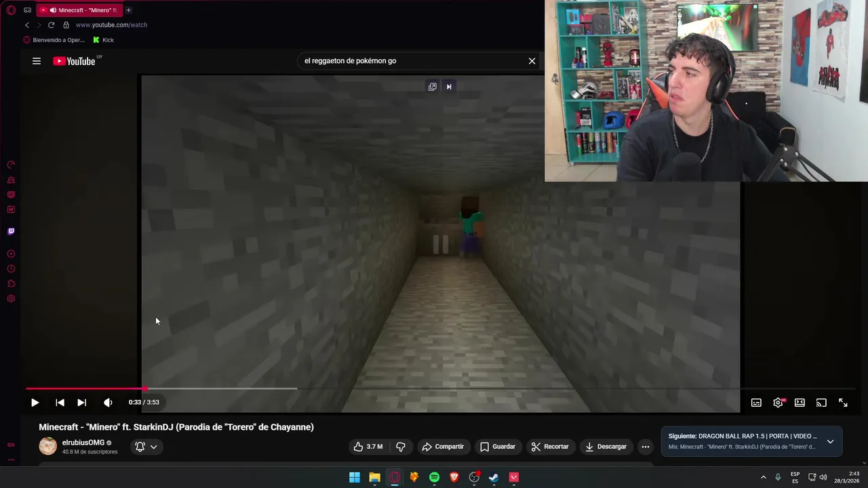Reload the current YouTube page
The height and width of the screenshot is (488, 868).
(51, 25)
